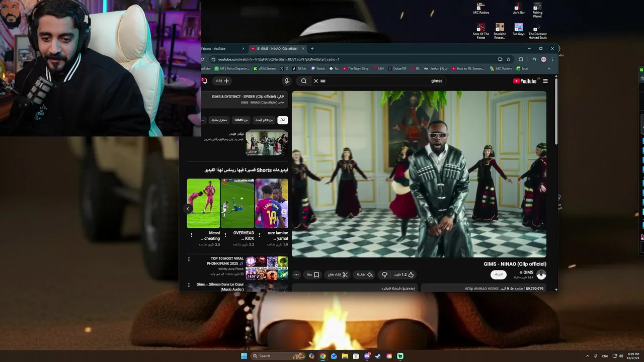
Task: Open The Night King bookmark
Action: tap(355, 68)
